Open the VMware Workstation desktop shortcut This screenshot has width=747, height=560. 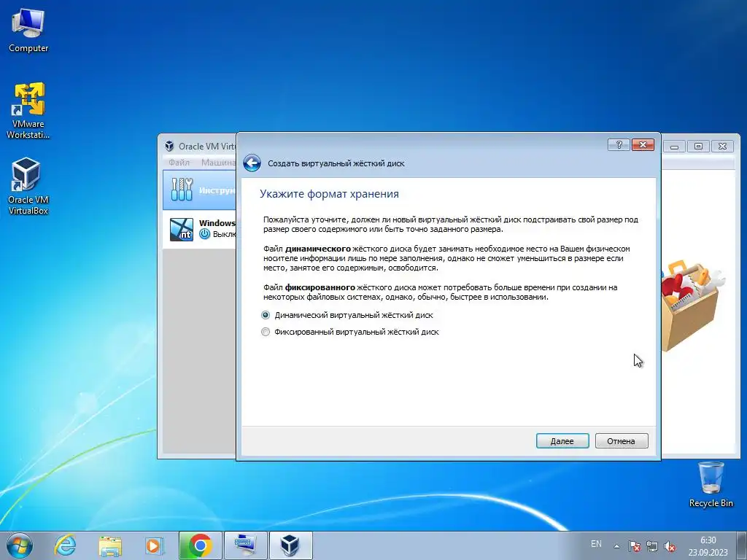coord(28,111)
